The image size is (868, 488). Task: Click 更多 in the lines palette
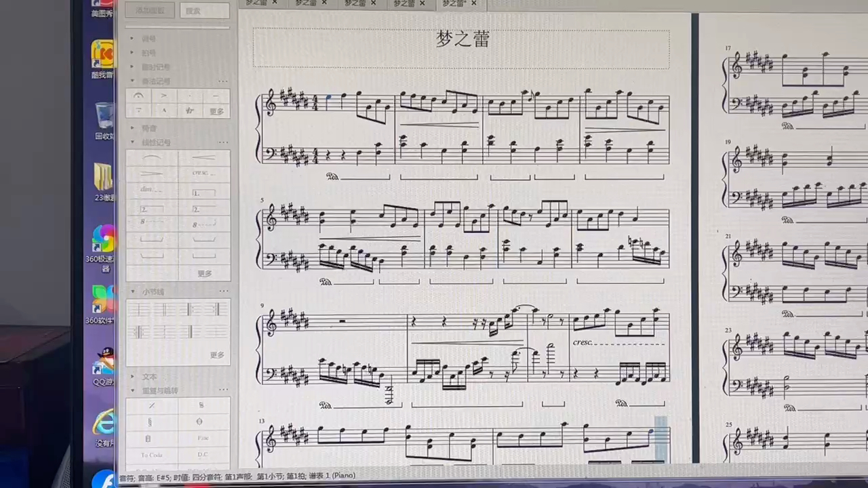tap(205, 274)
